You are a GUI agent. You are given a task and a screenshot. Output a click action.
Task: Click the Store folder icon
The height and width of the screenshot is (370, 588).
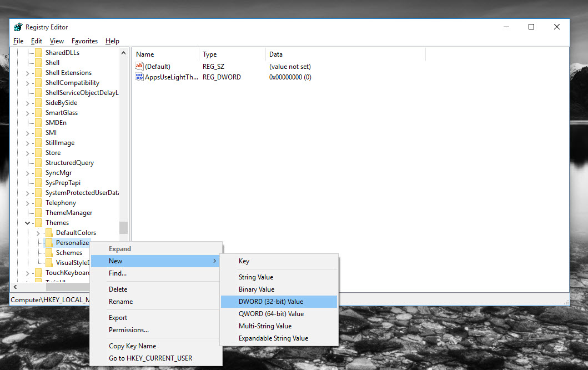click(x=39, y=153)
